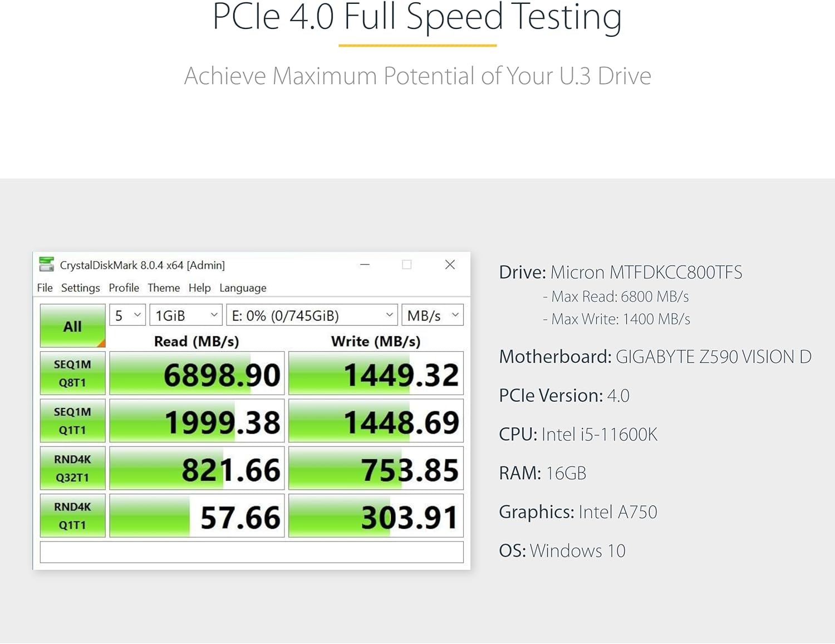
Task: Open the Profile menu
Action: (x=124, y=288)
